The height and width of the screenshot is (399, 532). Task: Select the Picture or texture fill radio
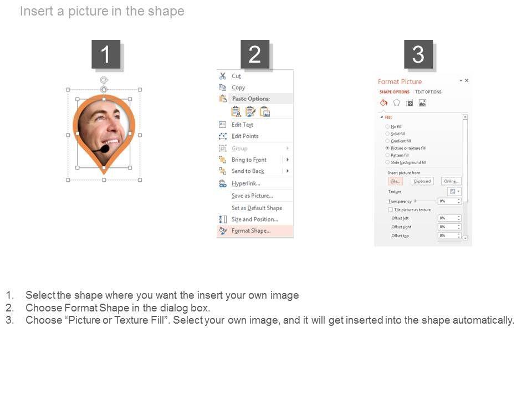pyautogui.click(x=387, y=149)
